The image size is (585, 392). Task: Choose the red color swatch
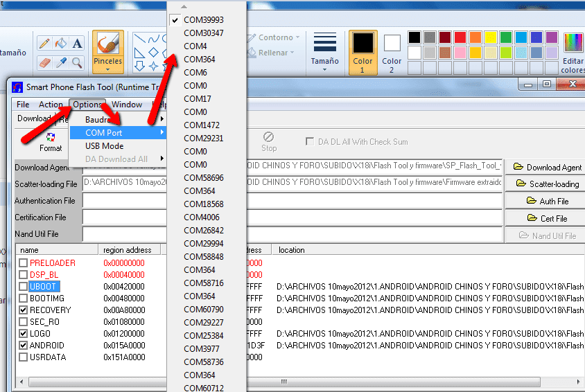pyautogui.click(x=460, y=37)
